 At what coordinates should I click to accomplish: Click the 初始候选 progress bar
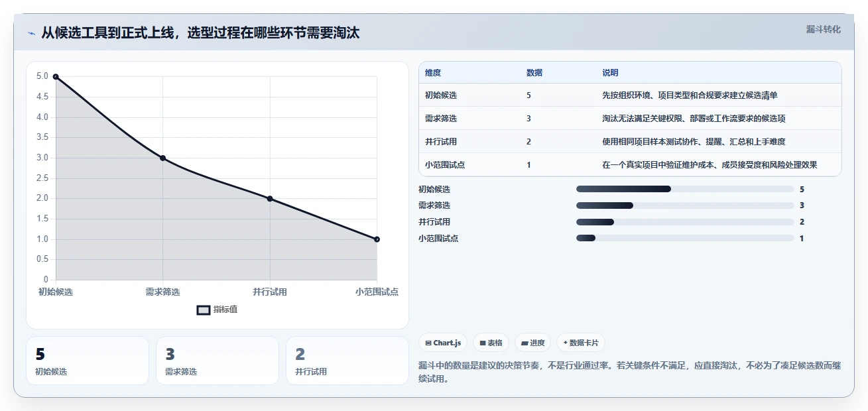coord(685,189)
